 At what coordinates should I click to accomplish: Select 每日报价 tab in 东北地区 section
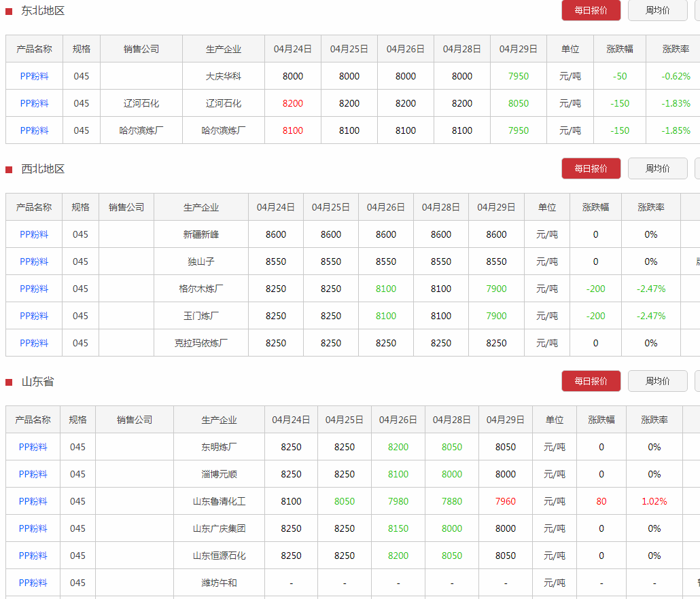coord(591,10)
